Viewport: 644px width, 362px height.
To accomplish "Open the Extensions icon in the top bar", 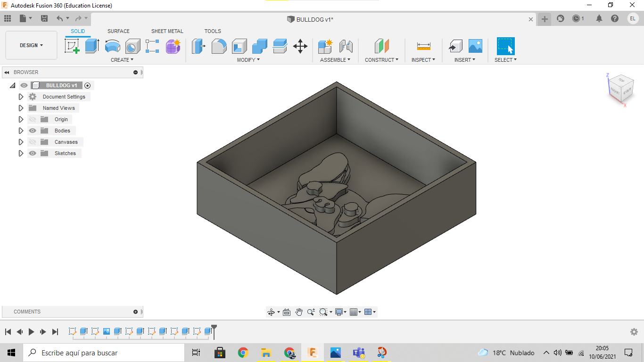I will pos(561,18).
